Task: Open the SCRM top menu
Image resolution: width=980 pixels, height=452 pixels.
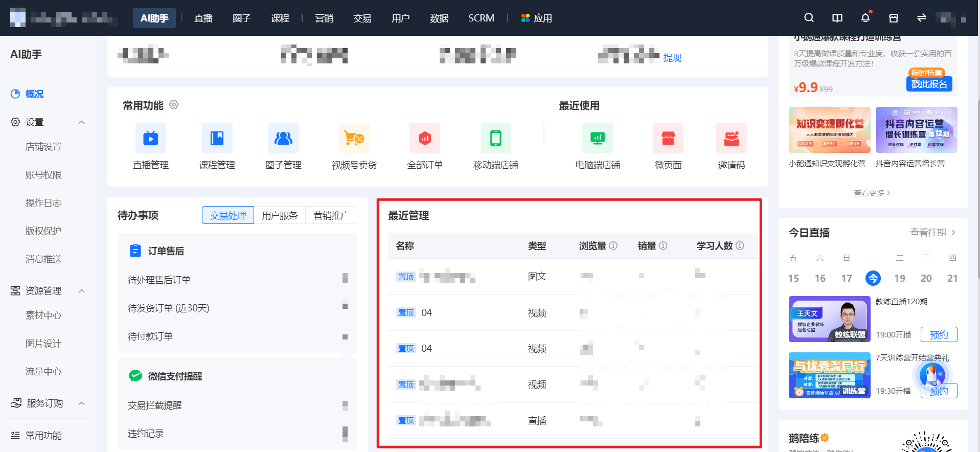Action: coord(481,18)
